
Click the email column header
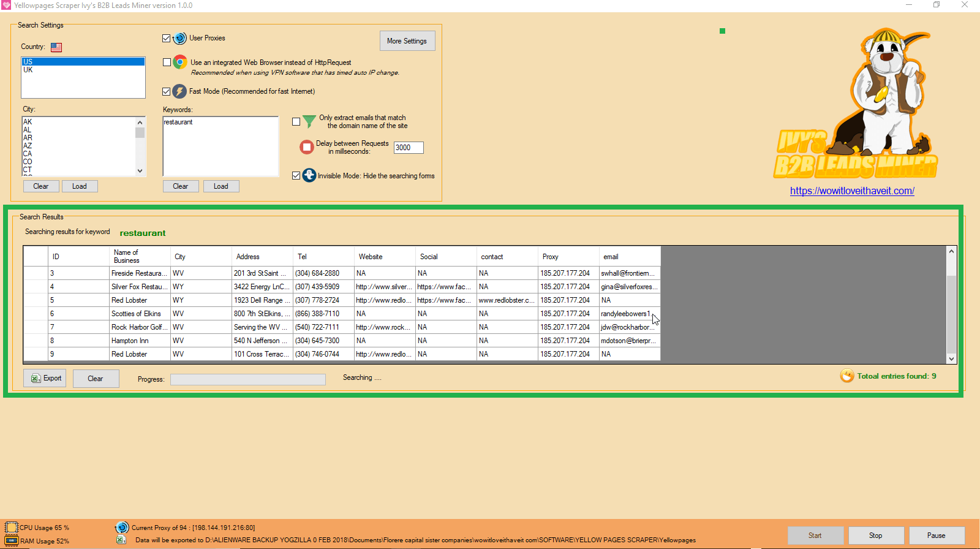[630, 257]
